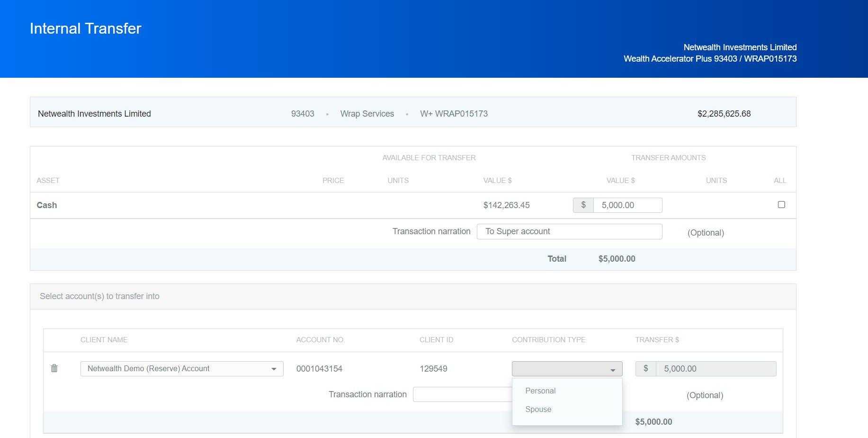Delete the Netwealth Demo (Reserve) Account row
Image resolution: width=868 pixels, height=438 pixels.
coord(54,368)
